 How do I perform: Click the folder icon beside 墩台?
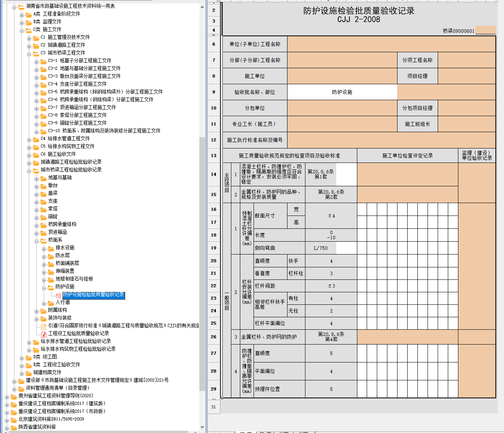click(43, 186)
